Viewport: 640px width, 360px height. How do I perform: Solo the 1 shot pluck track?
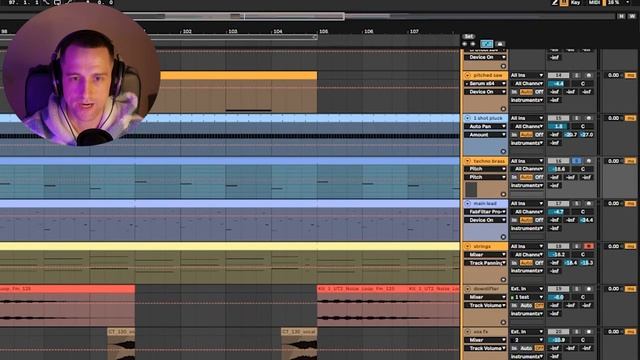[x=576, y=118]
